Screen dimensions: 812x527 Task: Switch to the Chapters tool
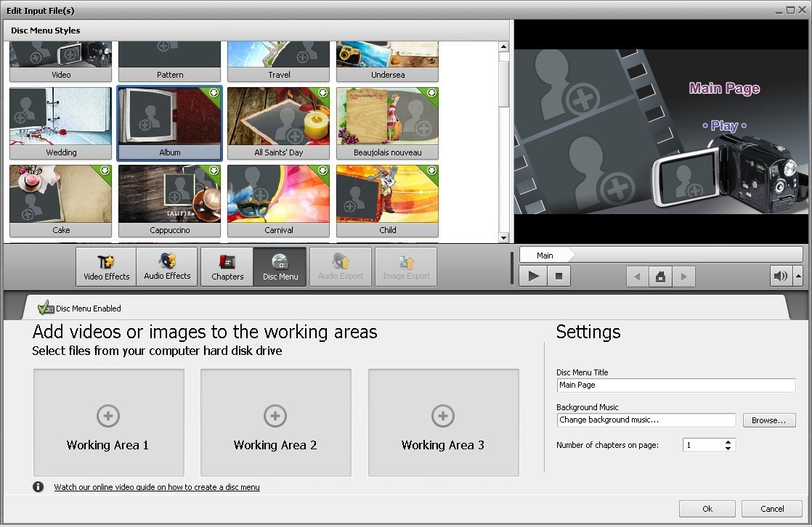pos(227,266)
